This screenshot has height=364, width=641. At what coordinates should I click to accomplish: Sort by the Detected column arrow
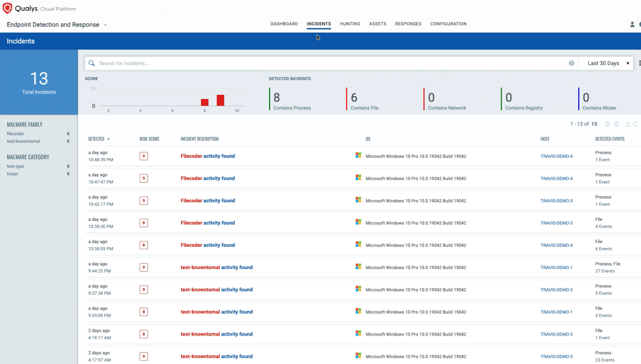pos(109,139)
